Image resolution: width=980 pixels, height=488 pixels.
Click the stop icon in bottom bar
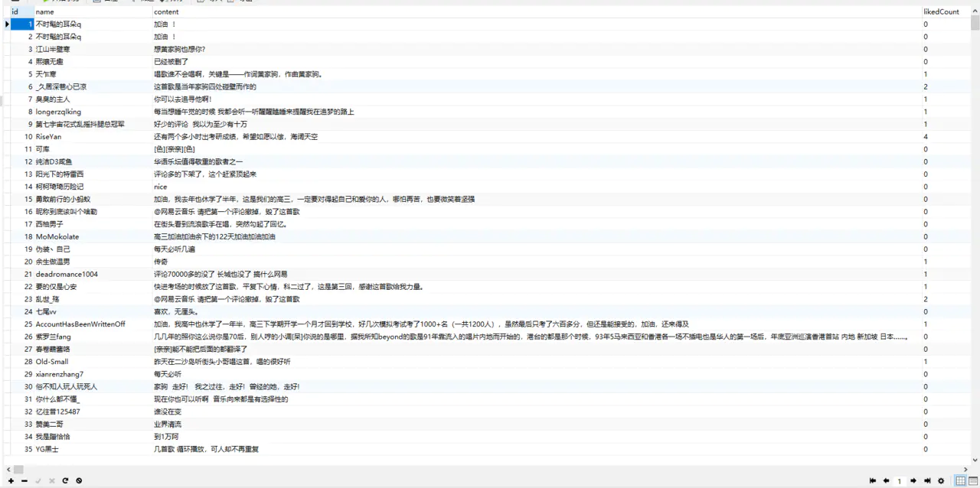click(x=79, y=481)
